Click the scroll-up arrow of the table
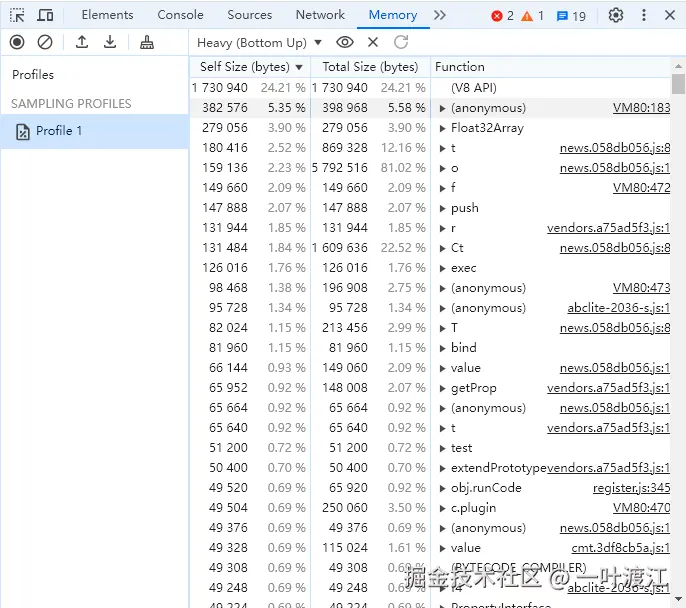This screenshot has height=608, width=686. coord(678,66)
